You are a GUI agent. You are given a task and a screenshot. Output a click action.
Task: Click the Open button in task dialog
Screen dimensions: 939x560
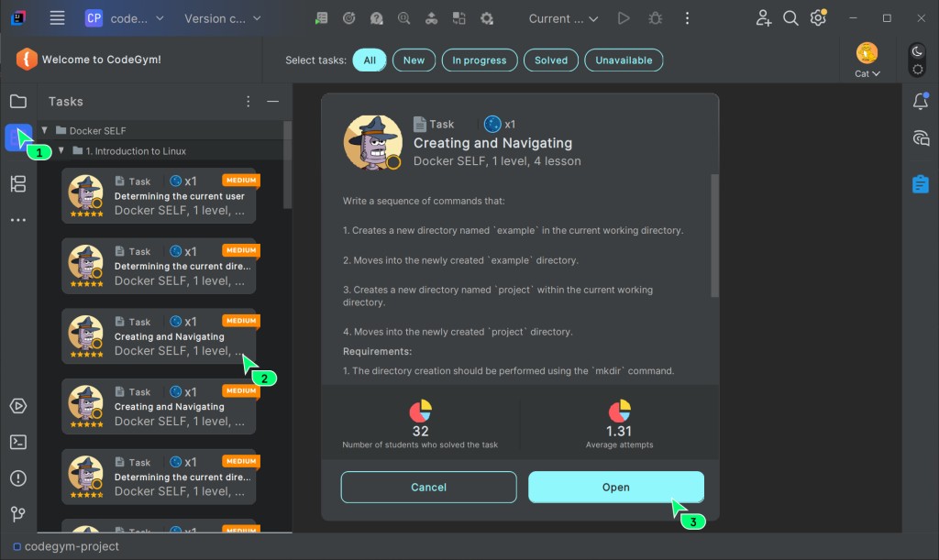point(615,488)
